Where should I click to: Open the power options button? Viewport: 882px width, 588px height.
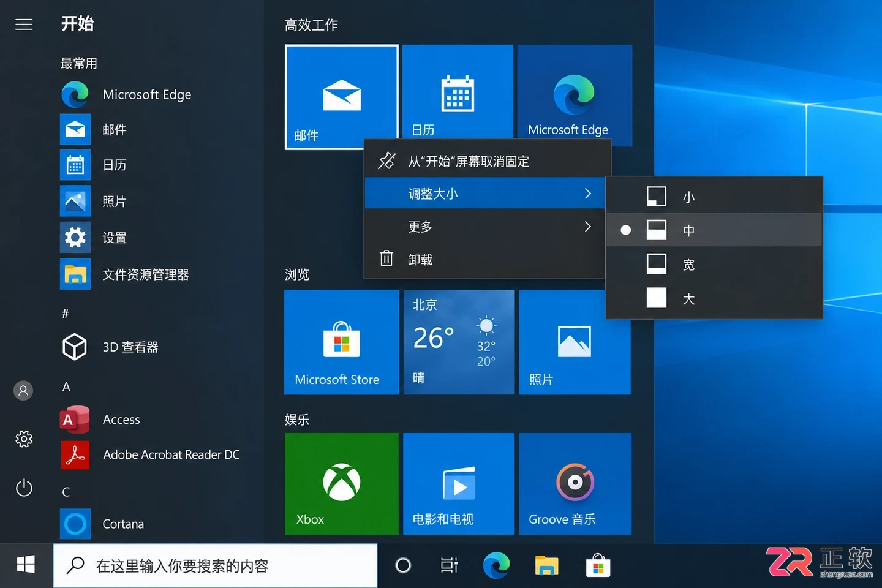point(24,488)
